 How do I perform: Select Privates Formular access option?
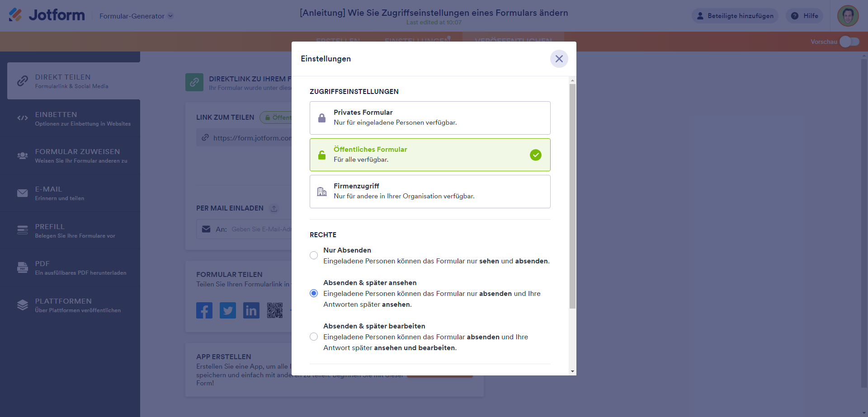pyautogui.click(x=430, y=118)
